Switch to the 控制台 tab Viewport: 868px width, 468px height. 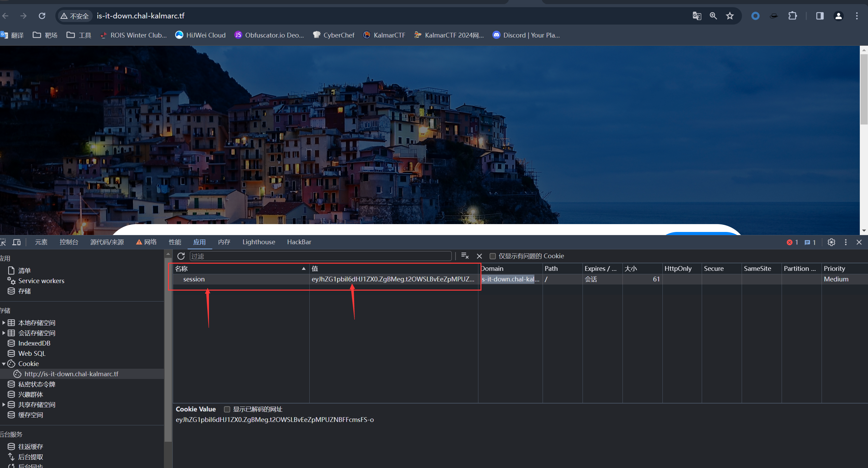(x=69, y=242)
